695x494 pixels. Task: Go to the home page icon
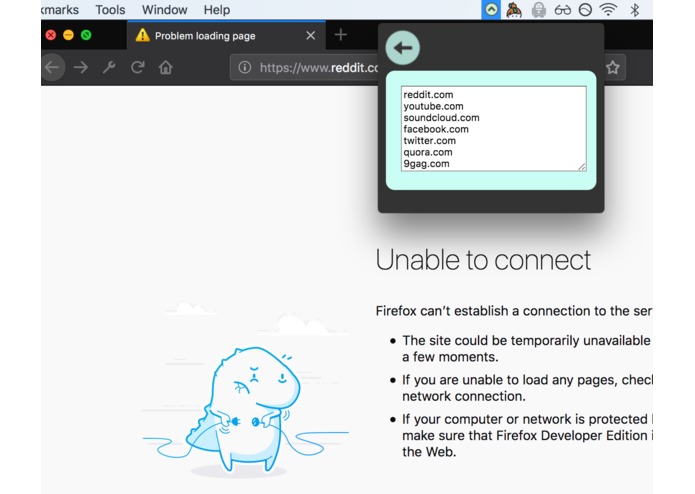(x=166, y=67)
